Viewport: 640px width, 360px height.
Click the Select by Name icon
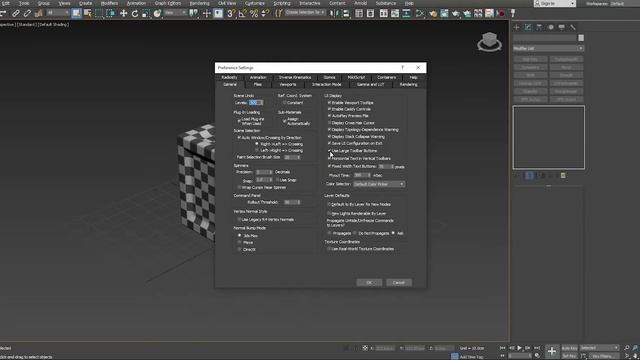pyautogui.click(x=87, y=13)
